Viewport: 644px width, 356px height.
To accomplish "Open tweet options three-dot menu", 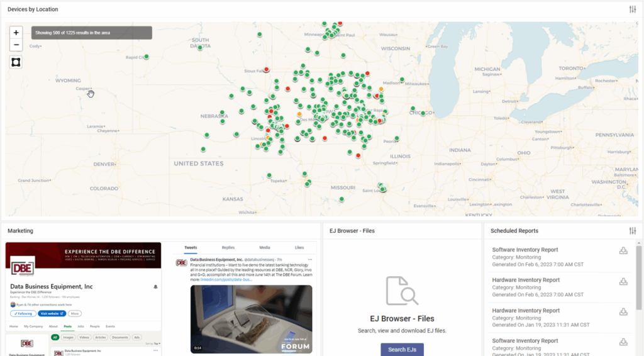I will coord(310,260).
